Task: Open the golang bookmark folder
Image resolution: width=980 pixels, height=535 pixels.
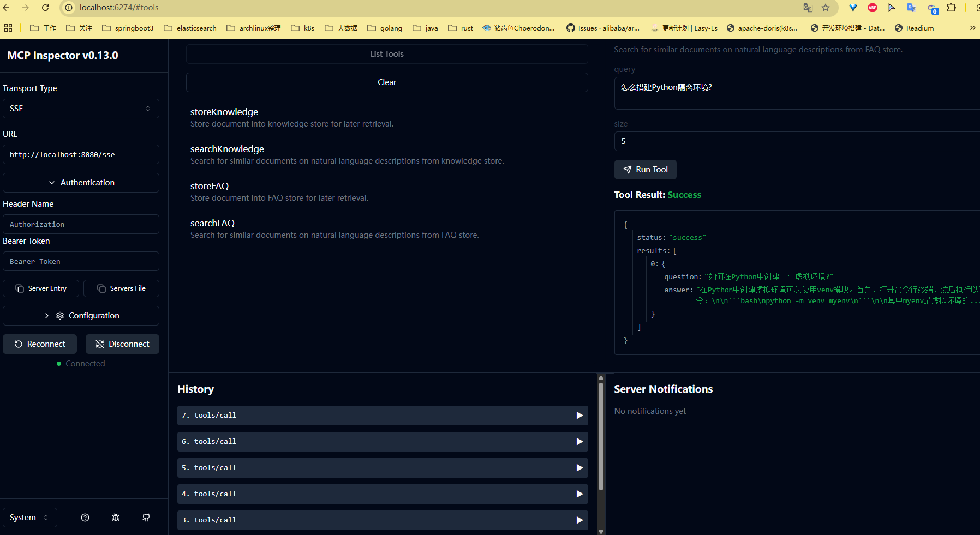Action: (385, 28)
